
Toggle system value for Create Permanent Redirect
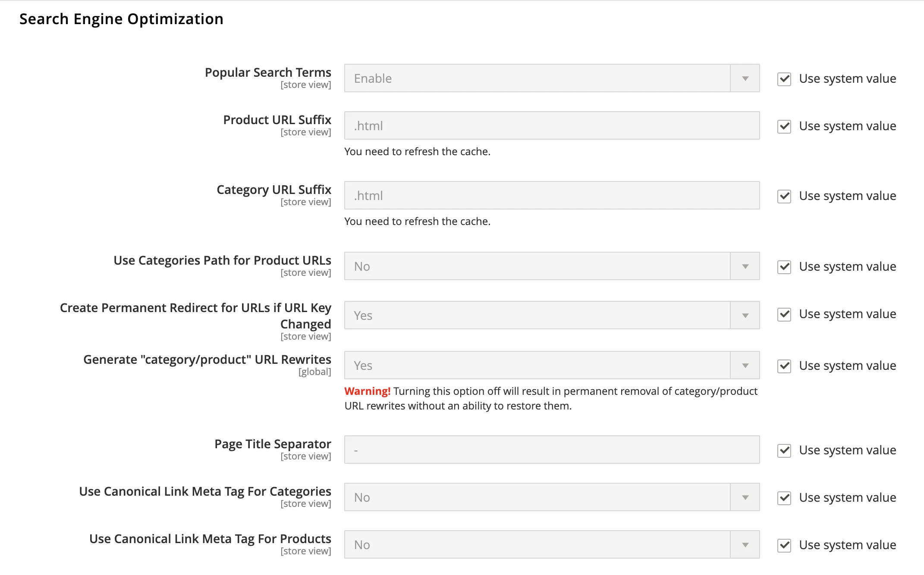click(784, 314)
